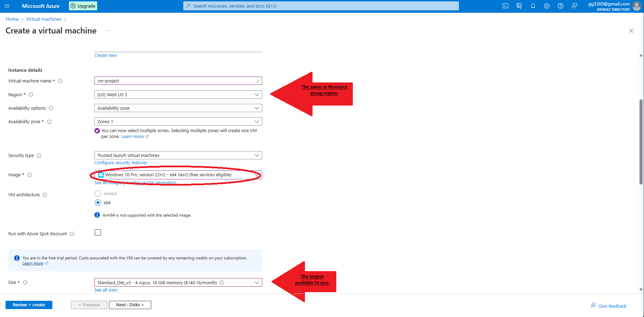Click the notifications bell icon
The height and width of the screenshot is (317, 644).
pos(533,6)
